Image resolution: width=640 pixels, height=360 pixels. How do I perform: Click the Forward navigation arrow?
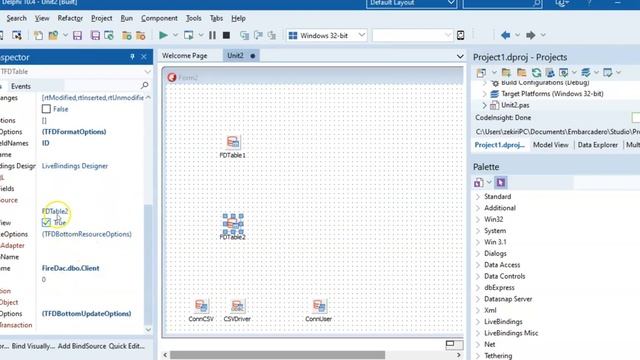[x=531, y=36]
